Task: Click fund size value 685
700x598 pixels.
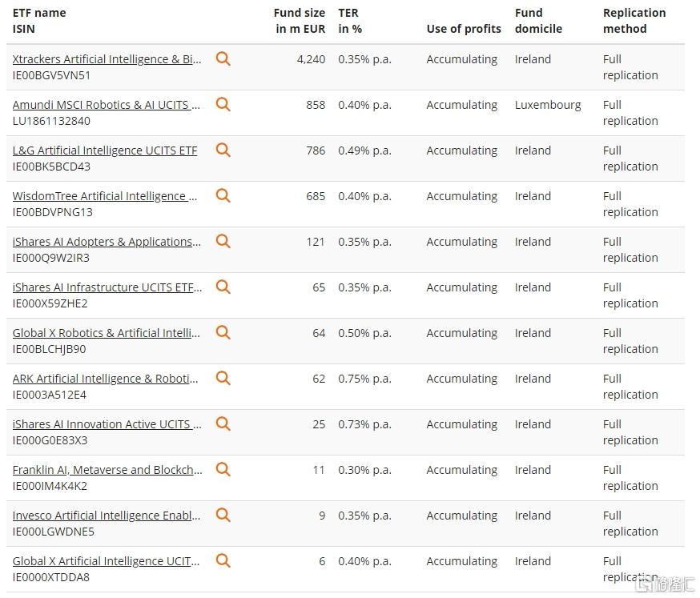Action: (316, 196)
